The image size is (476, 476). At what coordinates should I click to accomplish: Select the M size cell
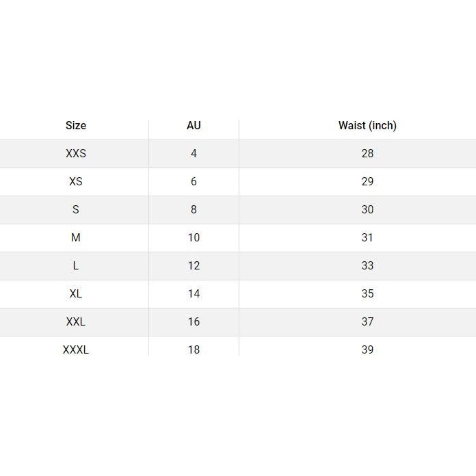tap(76, 237)
